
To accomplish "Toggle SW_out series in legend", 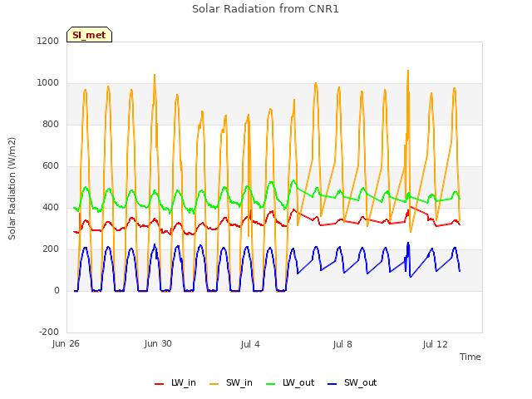I will tap(352, 382).
